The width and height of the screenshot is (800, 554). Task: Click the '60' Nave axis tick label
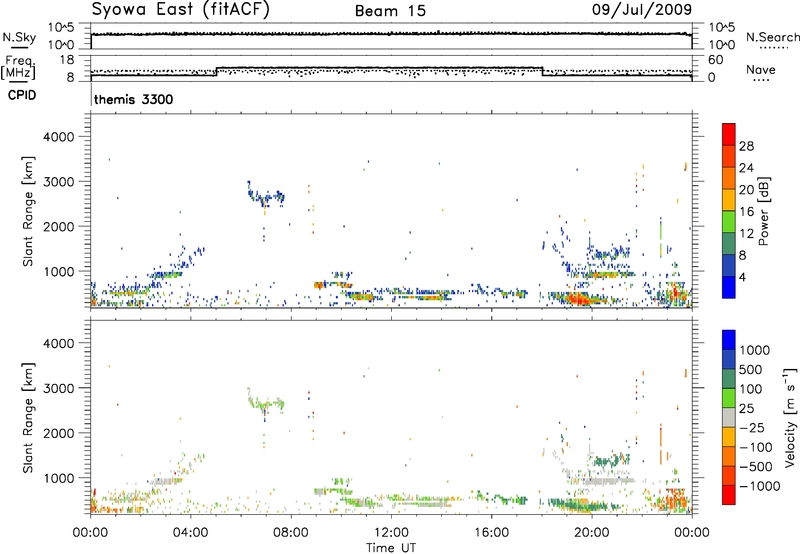tap(715, 60)
